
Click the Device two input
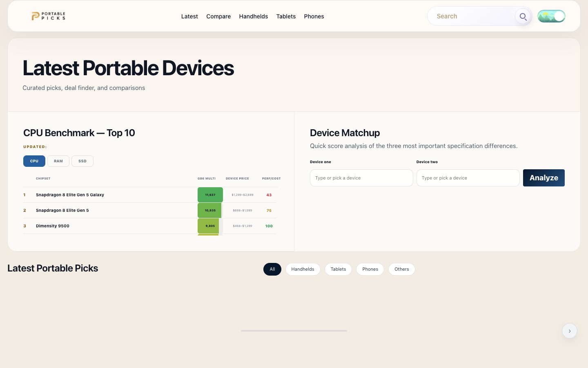click(468, 178)
